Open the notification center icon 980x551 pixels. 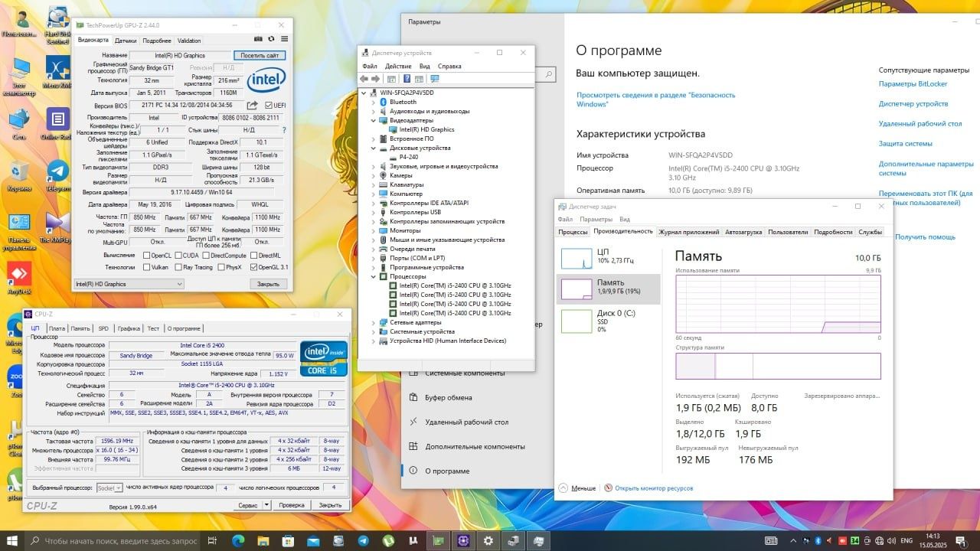[963, 540]
